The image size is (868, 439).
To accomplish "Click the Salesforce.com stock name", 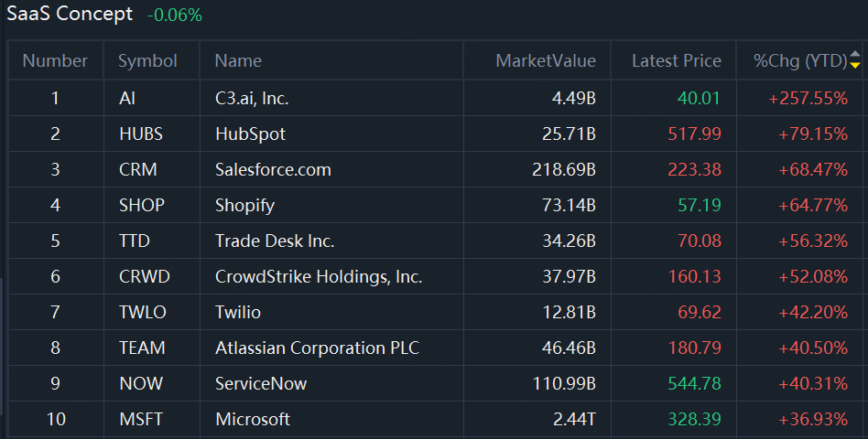I will (273, 169).
